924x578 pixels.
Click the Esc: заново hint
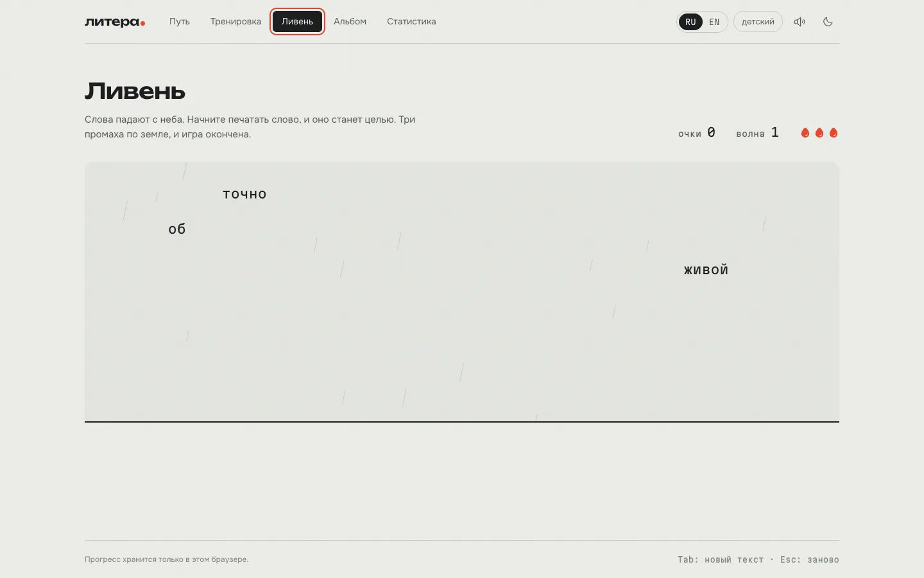[x=810, y=559]
